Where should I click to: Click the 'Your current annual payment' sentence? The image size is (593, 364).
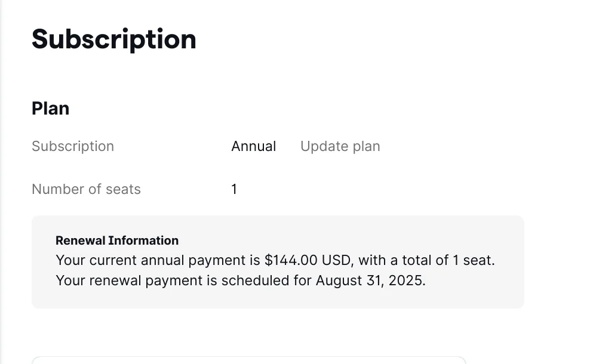tap(275, 260)
